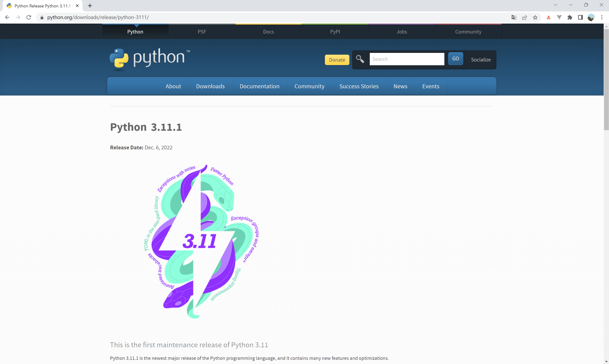Image resolution: width=609 pixels, height=364 pixels.
Task: Open the side panel icon in toolbar
Action: pos(580,17)
